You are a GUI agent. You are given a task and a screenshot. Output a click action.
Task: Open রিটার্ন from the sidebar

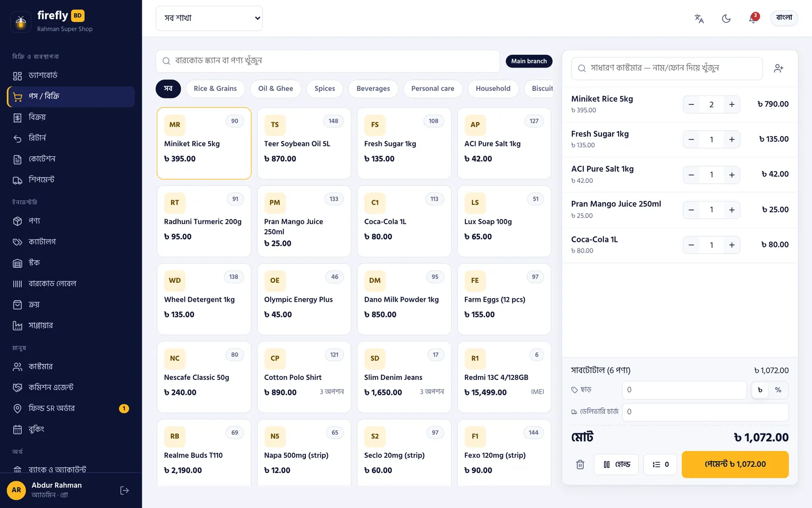coord(71,138)
